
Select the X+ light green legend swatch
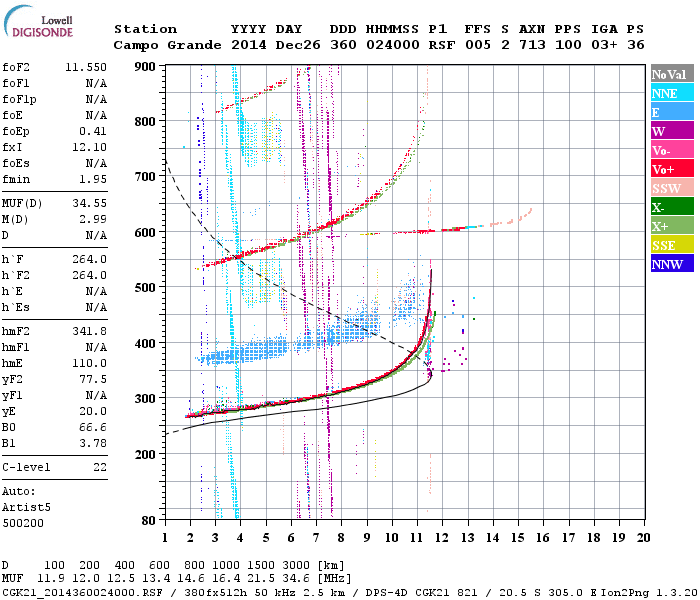pyautogui.click(x=672, y=225)
